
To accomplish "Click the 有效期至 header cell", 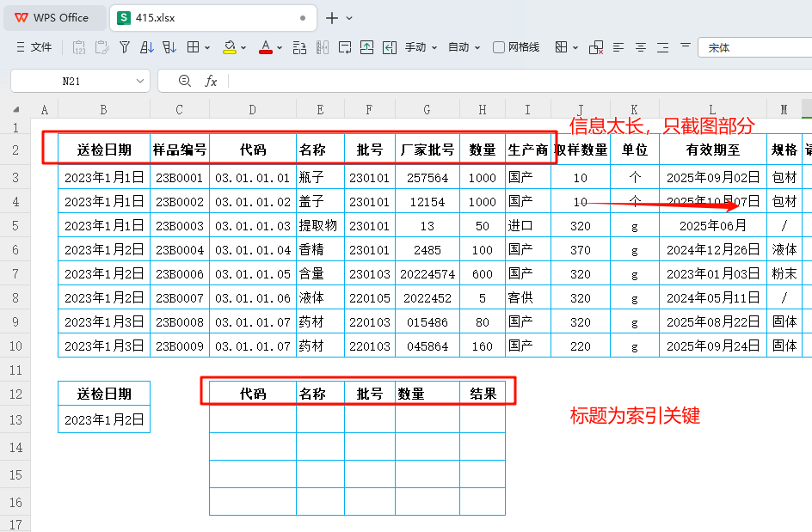I will (x=713, y=150).
